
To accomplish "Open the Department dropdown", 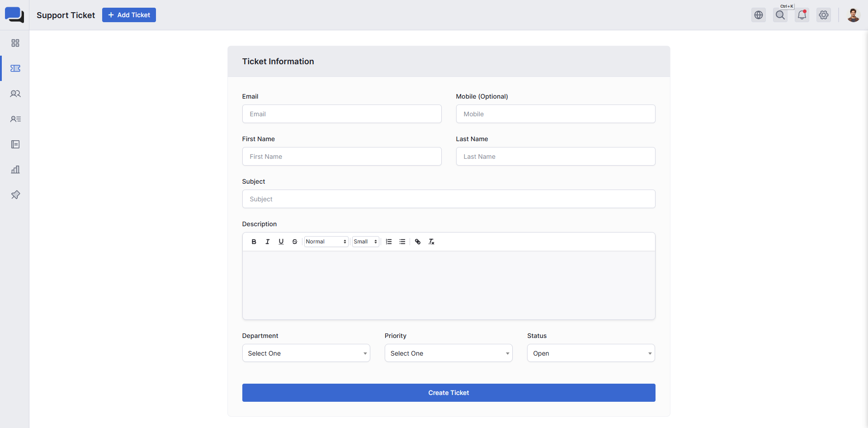I will pos(306,353).
